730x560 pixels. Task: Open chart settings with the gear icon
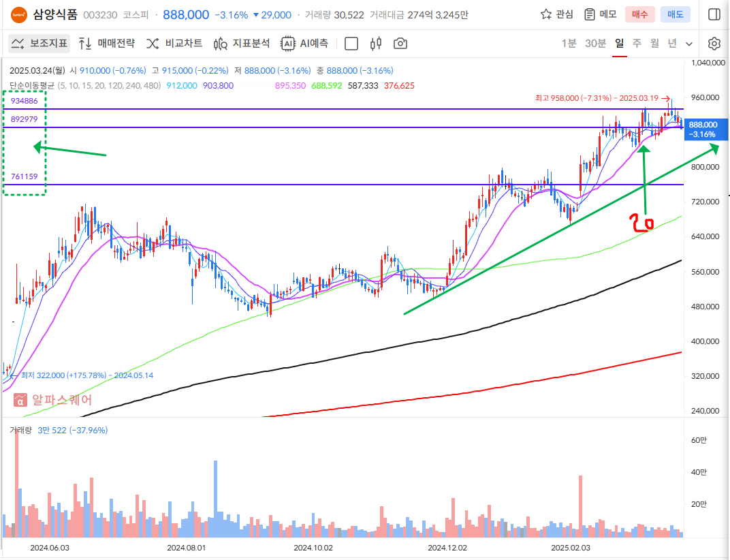(714, 44)
